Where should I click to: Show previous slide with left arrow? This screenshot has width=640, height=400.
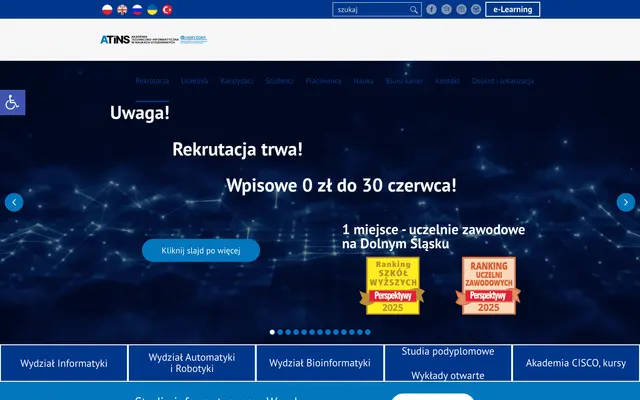tap(14, 202)
